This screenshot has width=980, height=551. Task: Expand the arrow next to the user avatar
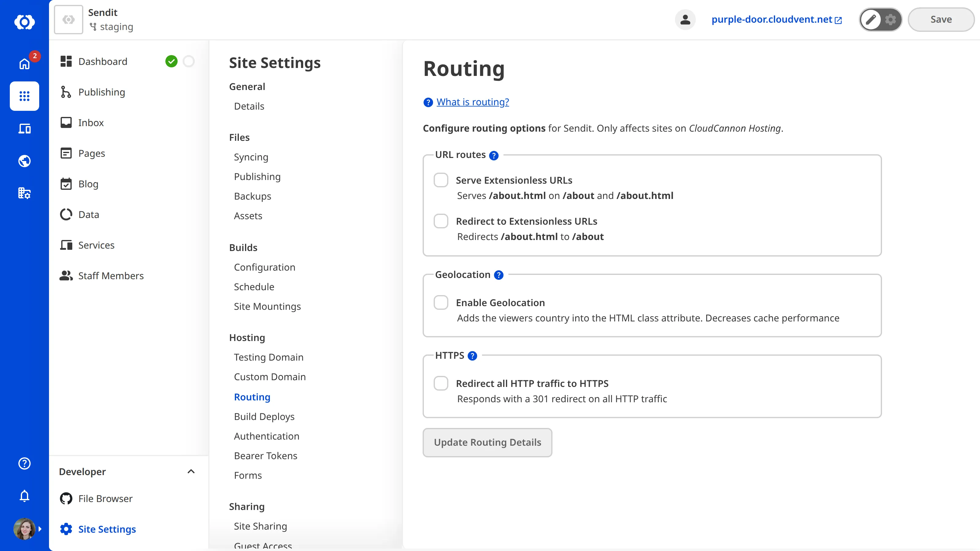tap(40, 529)
